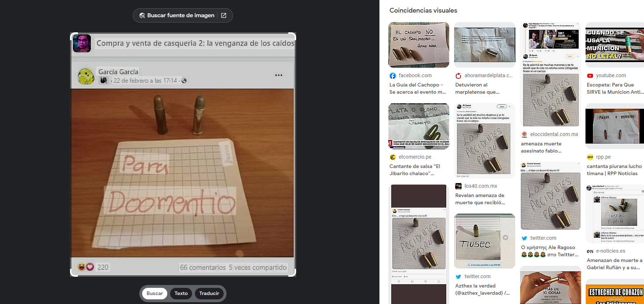Click the los40.com.mx source link
The height and width of the screenshot is (304, 644).
[x=481, y=186]
